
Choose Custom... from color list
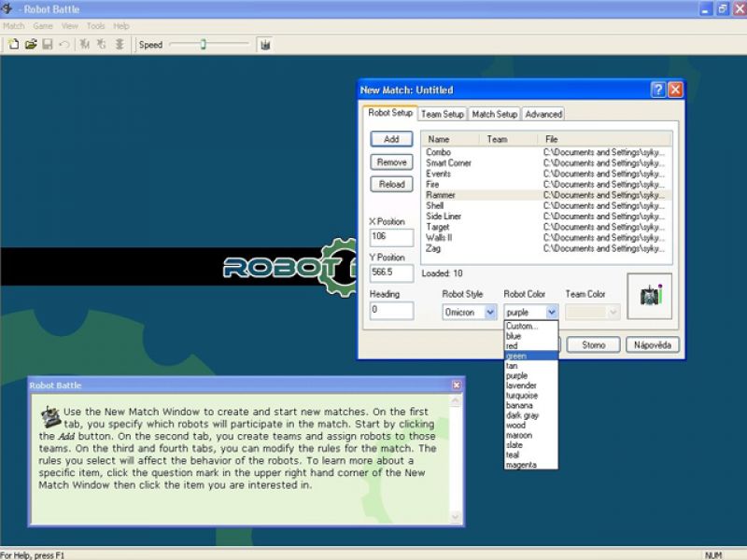[x=530, y=326]
